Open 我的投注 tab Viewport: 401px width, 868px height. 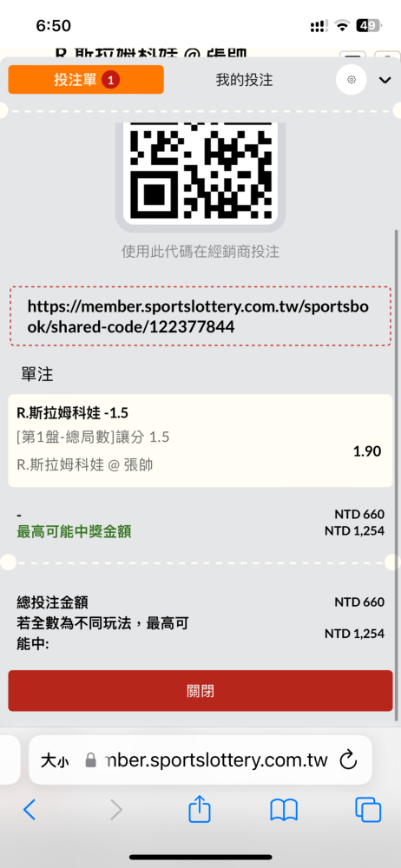tap(244, 80)
